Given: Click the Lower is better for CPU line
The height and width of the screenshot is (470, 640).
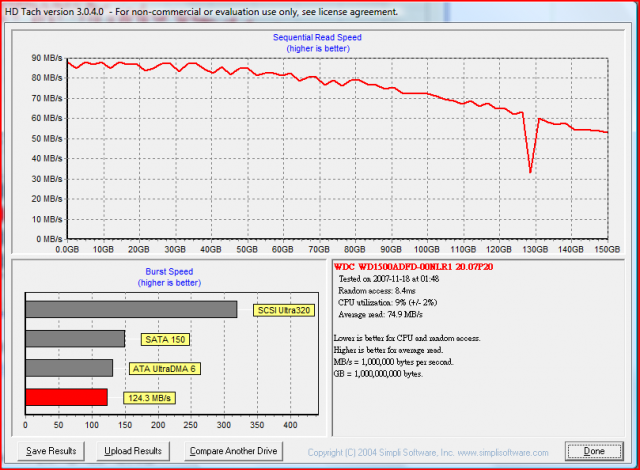Looking at the screenshot, I should 407,338.
